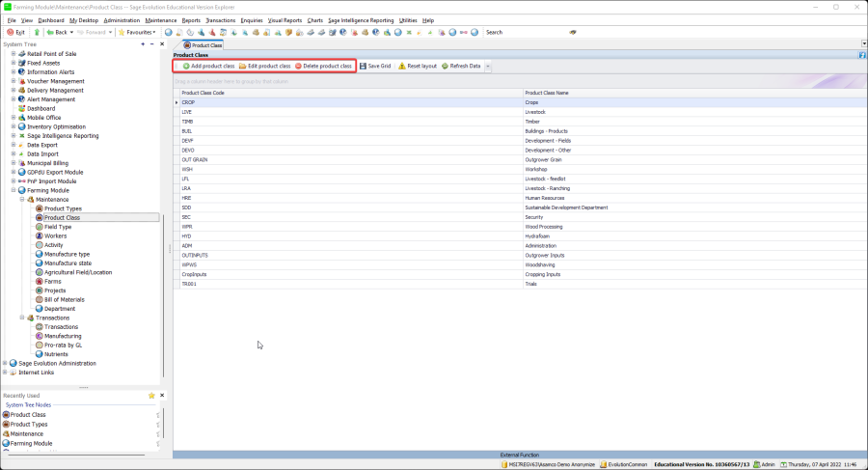Save the grid layout

[375, 66]
